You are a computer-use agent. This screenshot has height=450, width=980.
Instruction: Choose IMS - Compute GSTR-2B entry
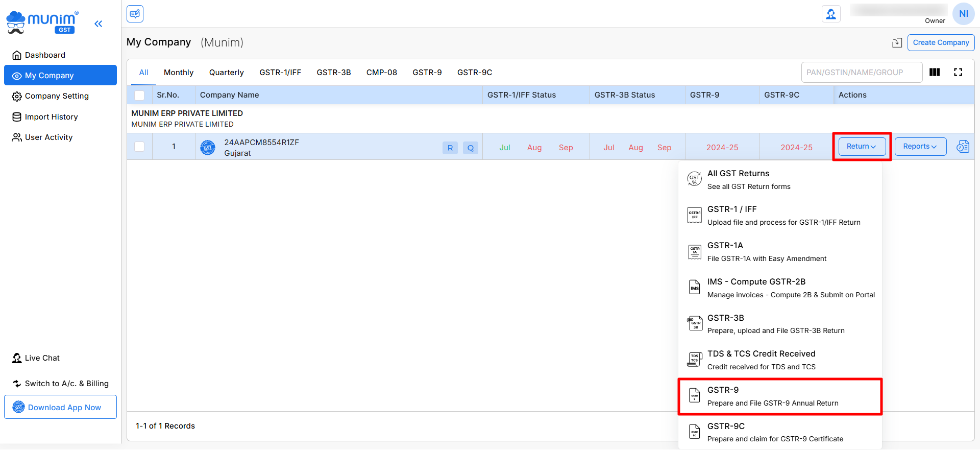point(780,288)
